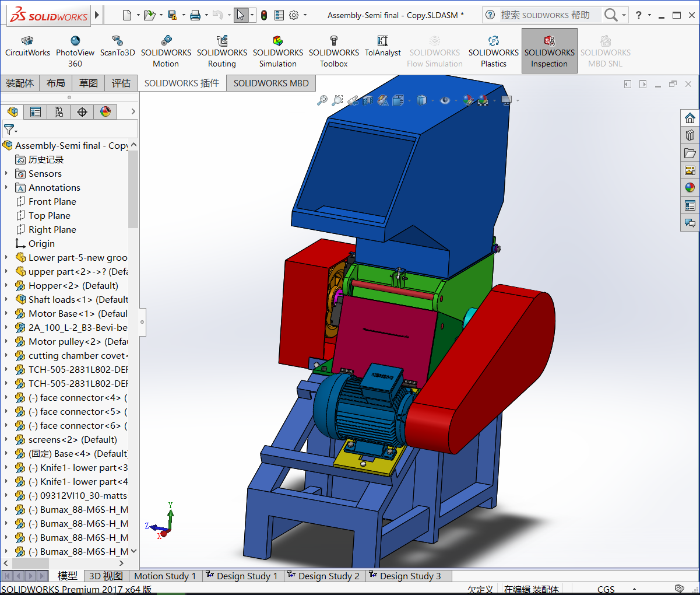
Task: Open an existing file
Action: click(x=150, y=15)
